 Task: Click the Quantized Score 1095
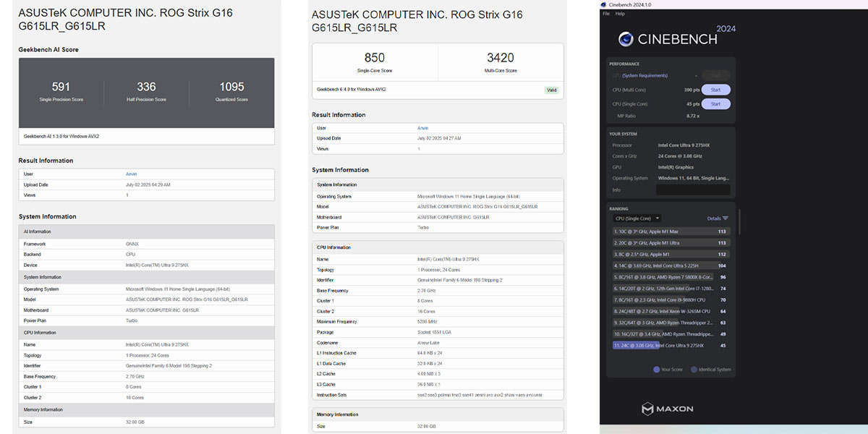click(231, 87)
